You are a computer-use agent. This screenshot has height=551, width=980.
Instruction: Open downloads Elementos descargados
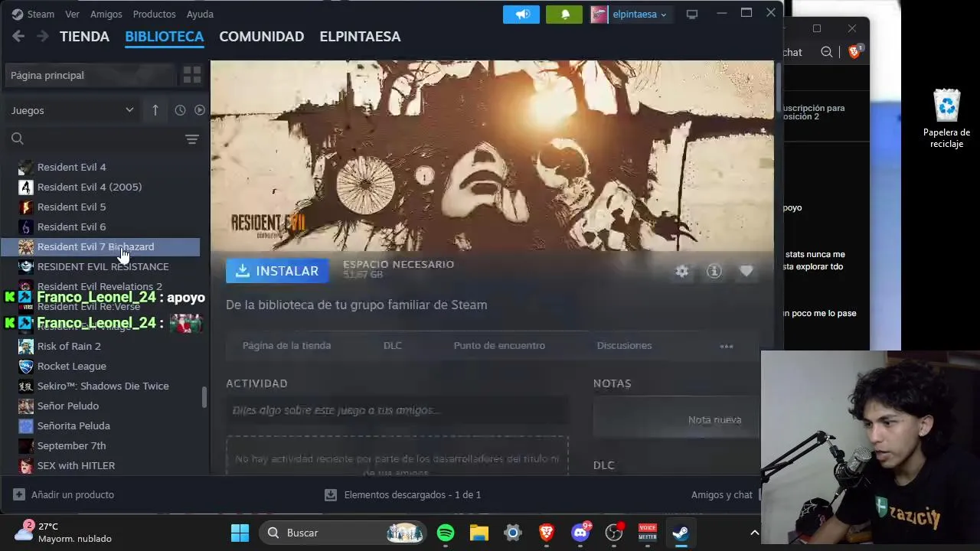[x=403, y=494]
